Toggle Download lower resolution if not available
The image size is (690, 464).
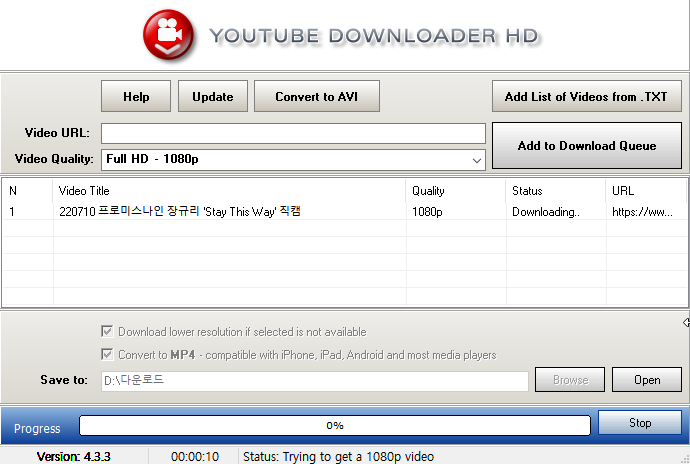point(107,331)
